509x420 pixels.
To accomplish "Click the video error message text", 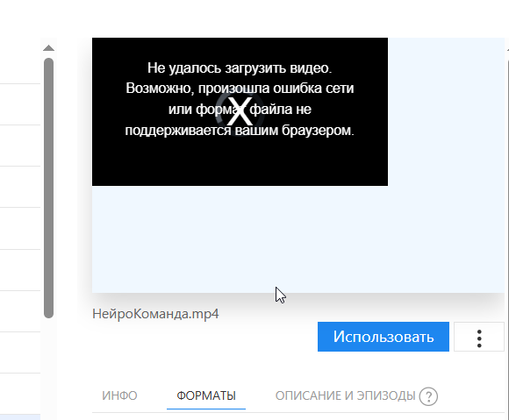I will (x=240, y=99).
